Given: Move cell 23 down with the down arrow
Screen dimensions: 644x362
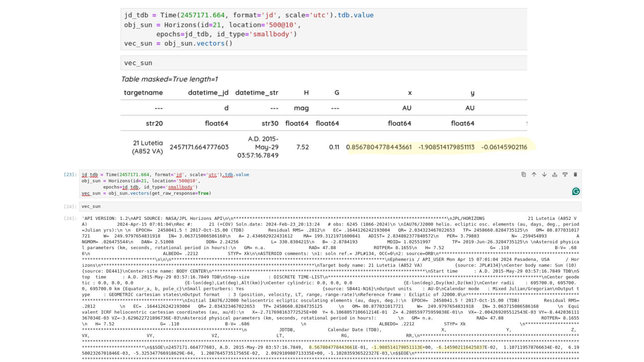Looking at the screenshot, I should (544, 174).
